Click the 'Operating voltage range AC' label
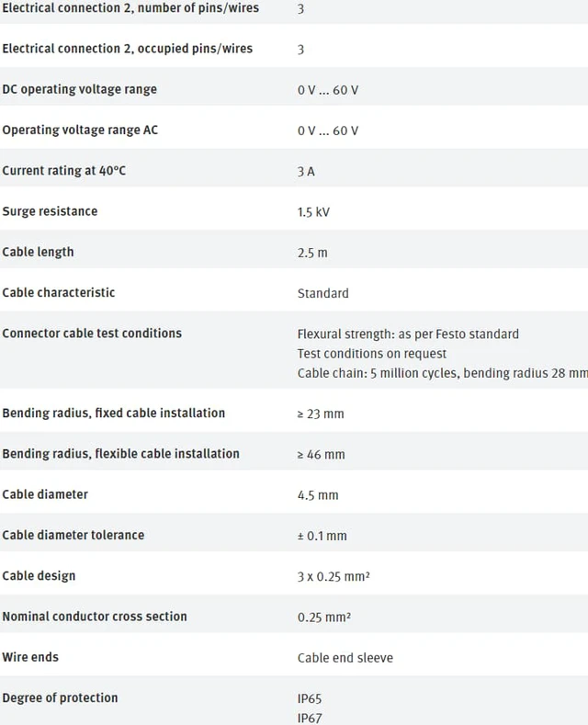The width and height of the screenshot is (588, 725). click(x=80, y=130)
